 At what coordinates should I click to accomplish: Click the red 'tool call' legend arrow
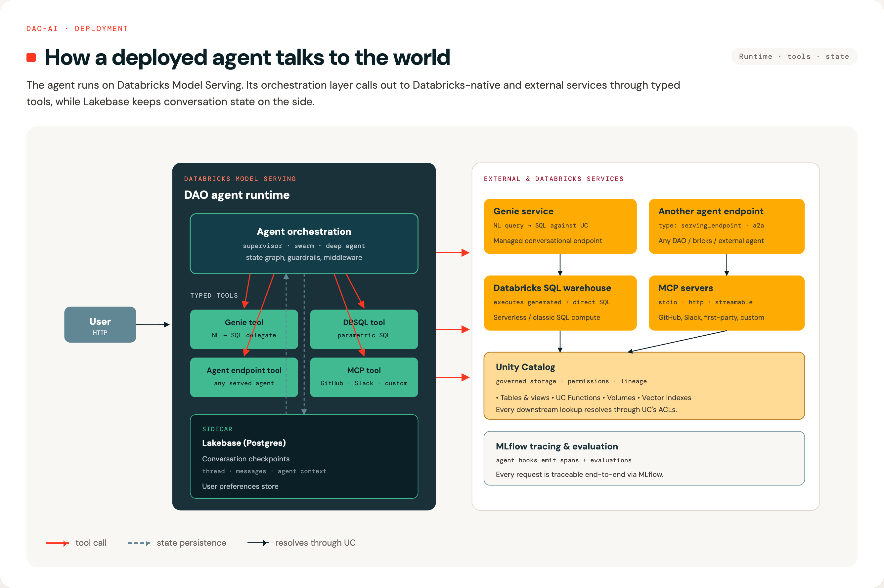(x=57, y=543)
